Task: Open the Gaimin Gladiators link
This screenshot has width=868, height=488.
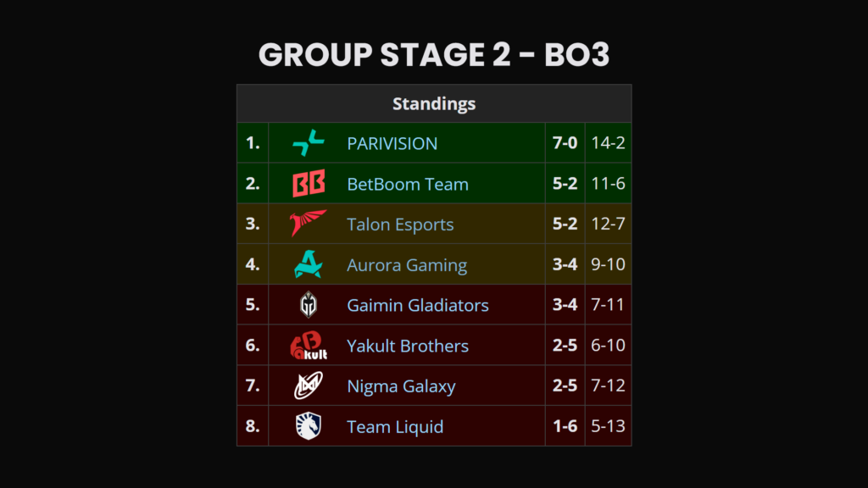Action: point(418,305)
